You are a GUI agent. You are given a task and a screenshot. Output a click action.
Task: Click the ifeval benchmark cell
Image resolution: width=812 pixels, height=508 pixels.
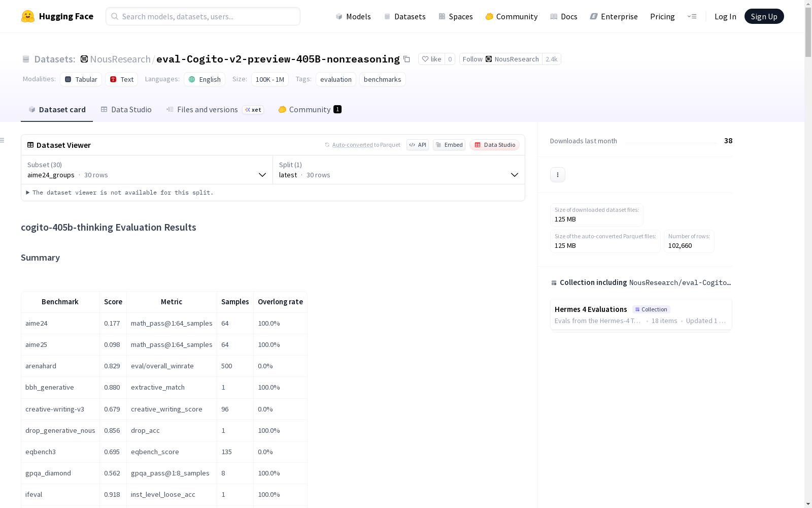tap(60, 494)
